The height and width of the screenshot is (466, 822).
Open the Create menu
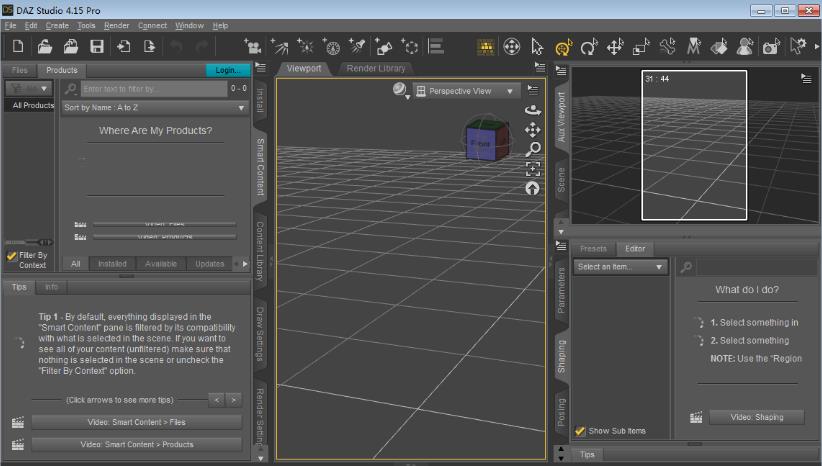[57, 25]
